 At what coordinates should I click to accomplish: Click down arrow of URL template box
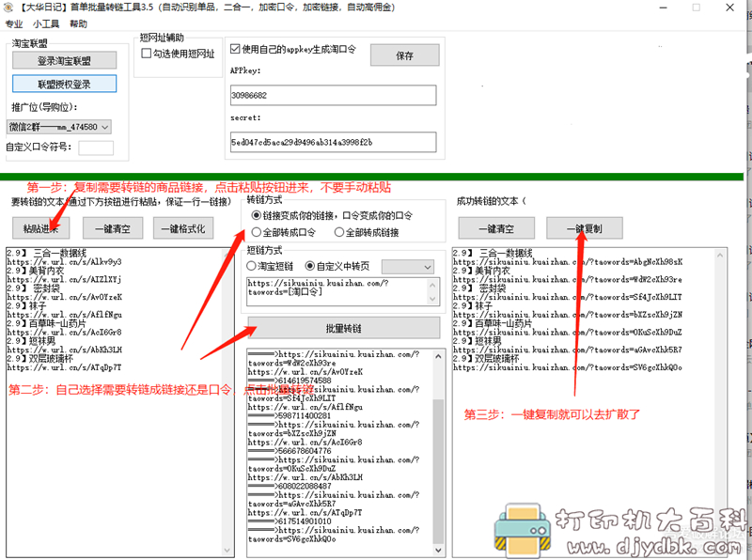tap(432, 298)
